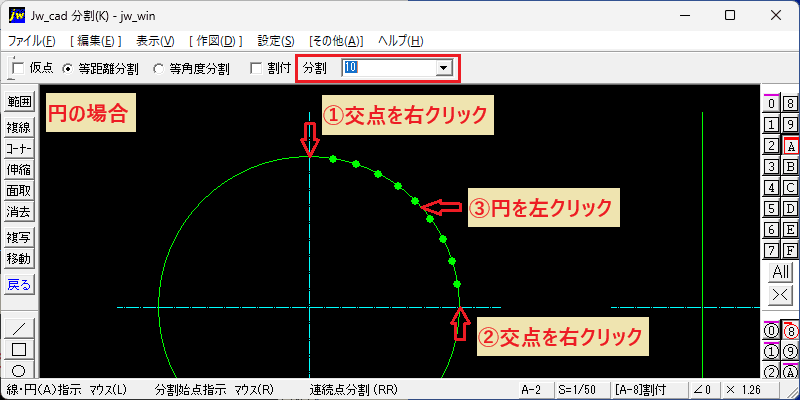Open the ファイル(F) menu
Viewport: 800px width, 400px height.
32,41
